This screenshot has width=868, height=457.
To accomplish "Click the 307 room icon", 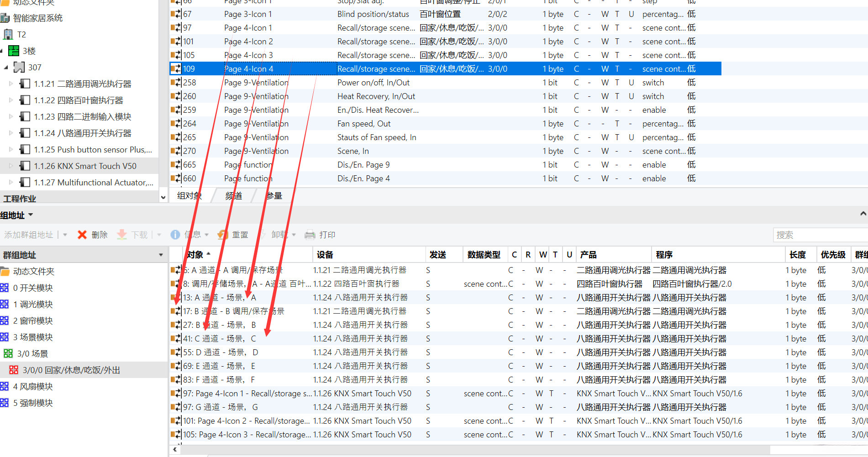I will [x=19, y=68].
